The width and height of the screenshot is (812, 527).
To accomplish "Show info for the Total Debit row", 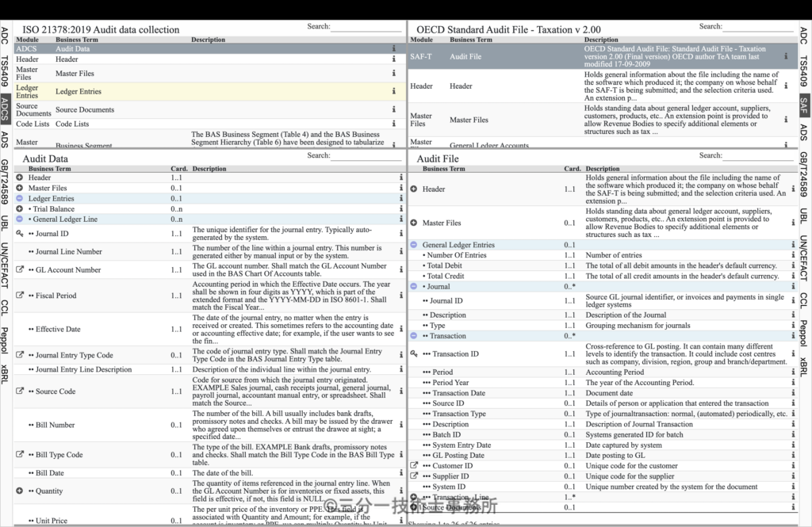I will [x=793, y=265].
